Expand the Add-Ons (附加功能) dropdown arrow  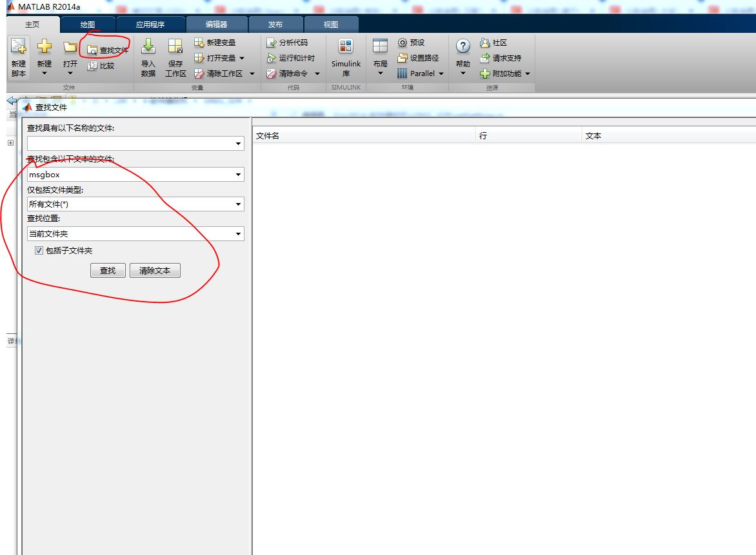(528, 73)
